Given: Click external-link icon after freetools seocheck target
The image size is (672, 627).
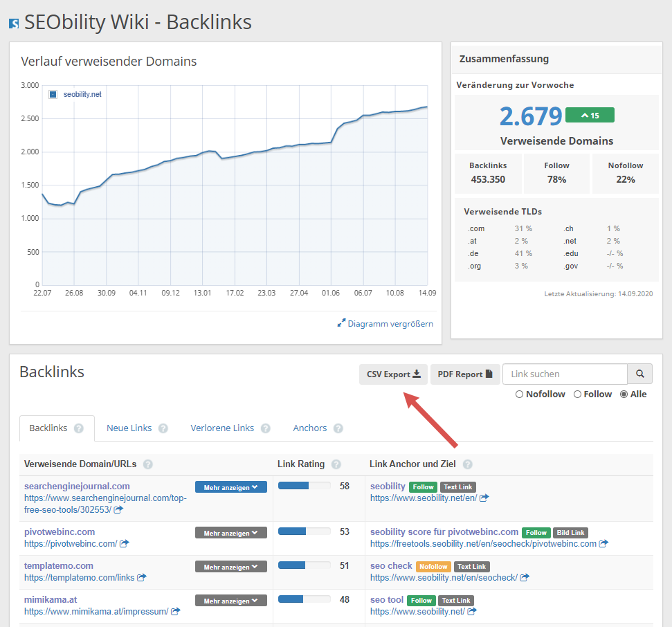Looking at the screenshot, I should click(x=603, y=543).
